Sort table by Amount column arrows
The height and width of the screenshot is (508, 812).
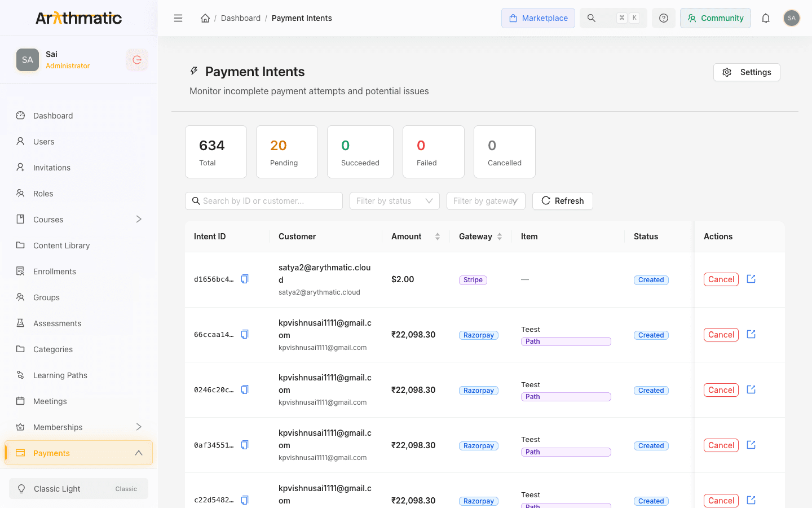click(438, 237)
